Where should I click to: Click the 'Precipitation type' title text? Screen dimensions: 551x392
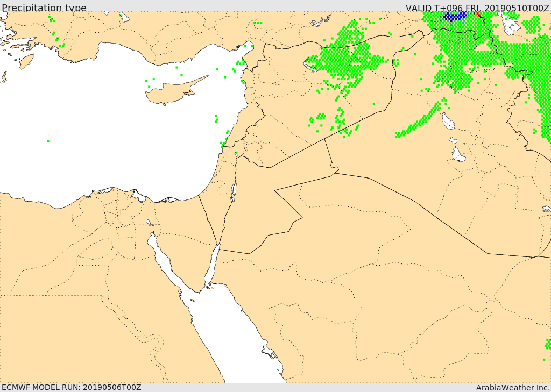(x=44, y=8)
